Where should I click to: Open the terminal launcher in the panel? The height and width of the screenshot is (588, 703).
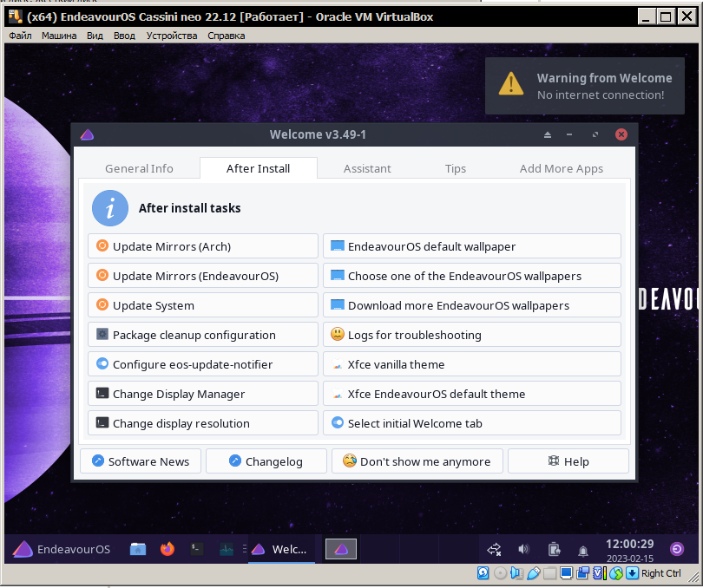click(197, 549)
